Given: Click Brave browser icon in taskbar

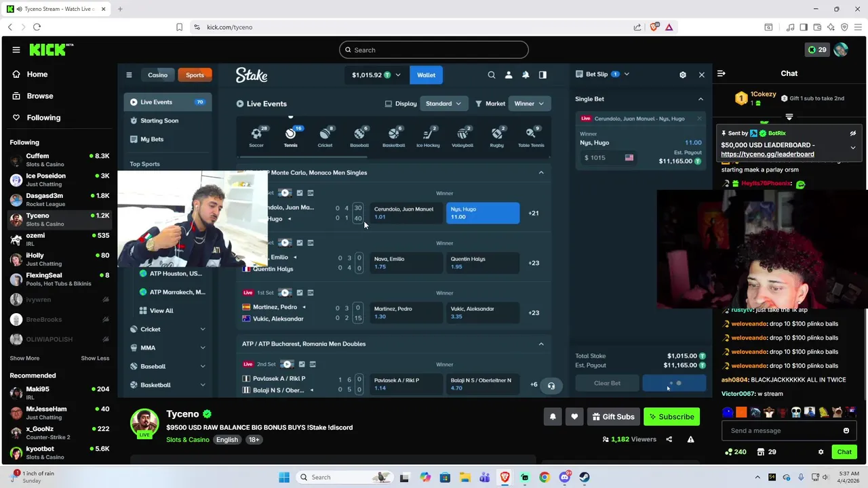Looking at the screenshot, I should pos(505,477).
